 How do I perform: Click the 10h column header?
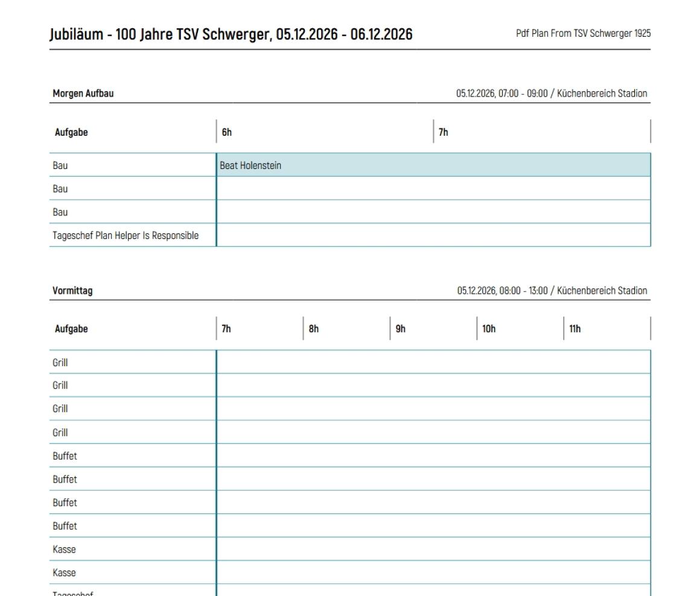[489, 328]
